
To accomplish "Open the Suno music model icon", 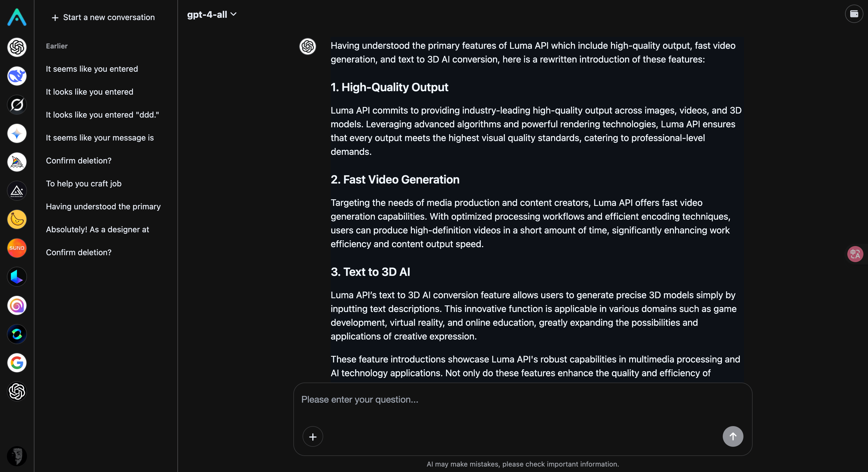I will [x=17, y=248].
